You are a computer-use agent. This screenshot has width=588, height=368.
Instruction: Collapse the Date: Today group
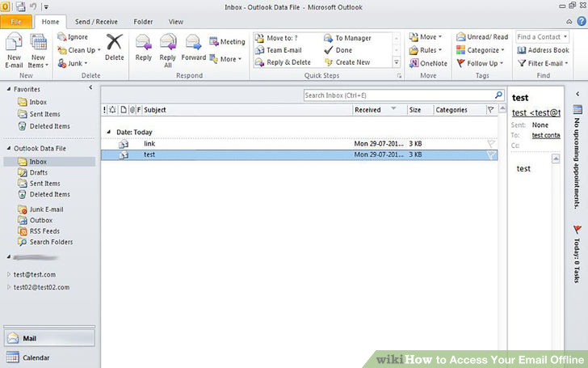click(109, 132)
